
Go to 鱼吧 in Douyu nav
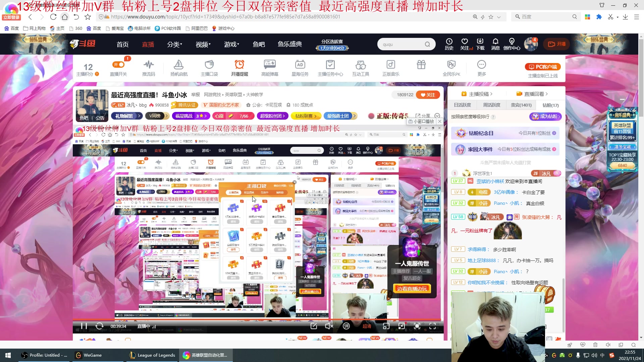pyautogui.click(x=259, y=44)
